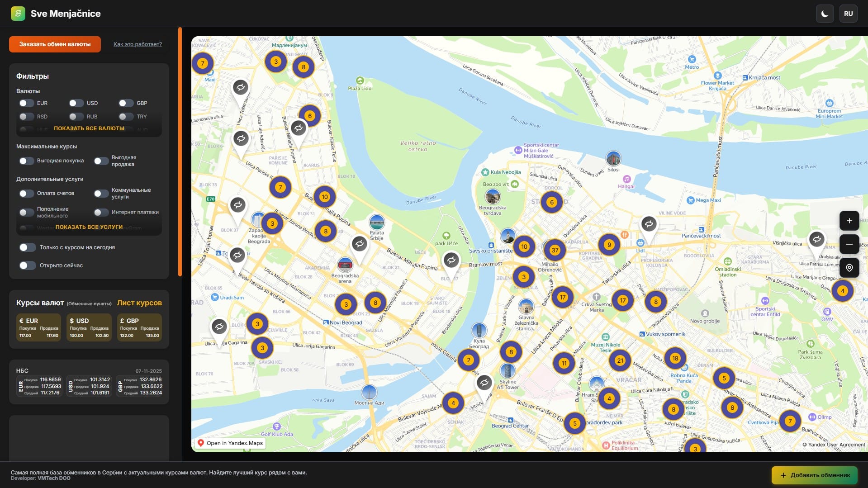Open the 'Как это работает?' link
This screenshot has width=868, height=488.
[138, 44]
